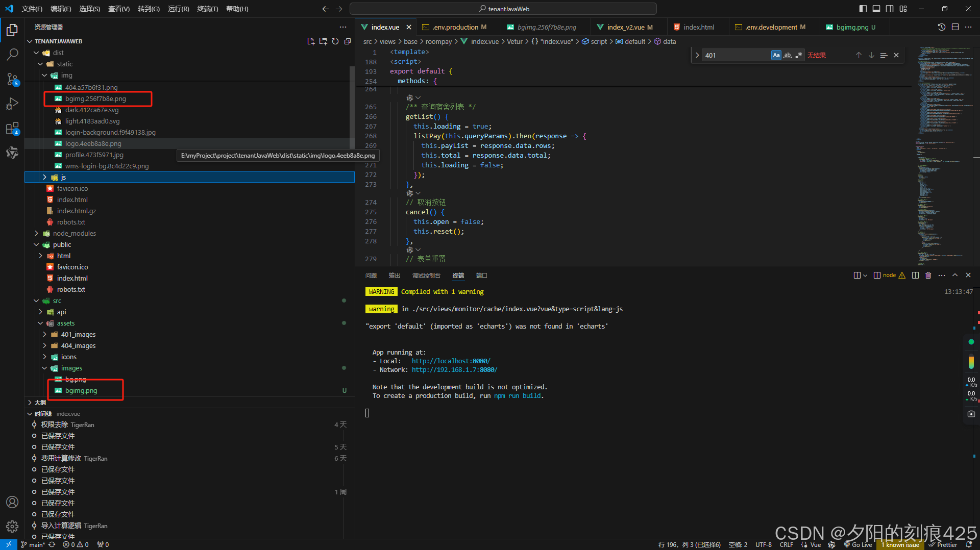
Task: Open editor timeline history icon
Action: pos(942,27)
